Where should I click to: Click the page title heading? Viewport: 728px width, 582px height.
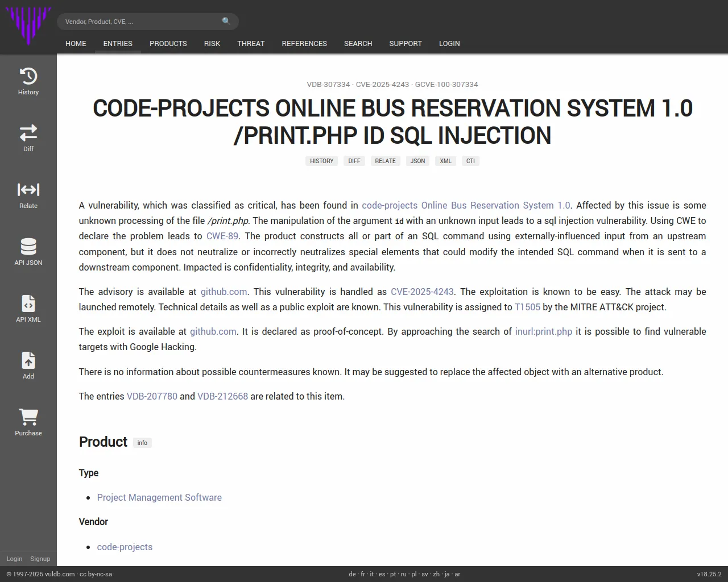(x=392, y=122)
